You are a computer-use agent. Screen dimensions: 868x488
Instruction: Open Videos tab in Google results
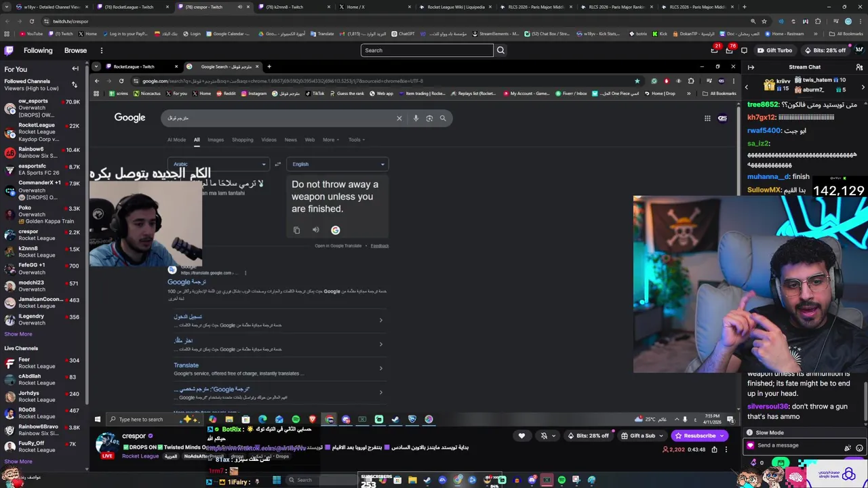coord(269,140)
